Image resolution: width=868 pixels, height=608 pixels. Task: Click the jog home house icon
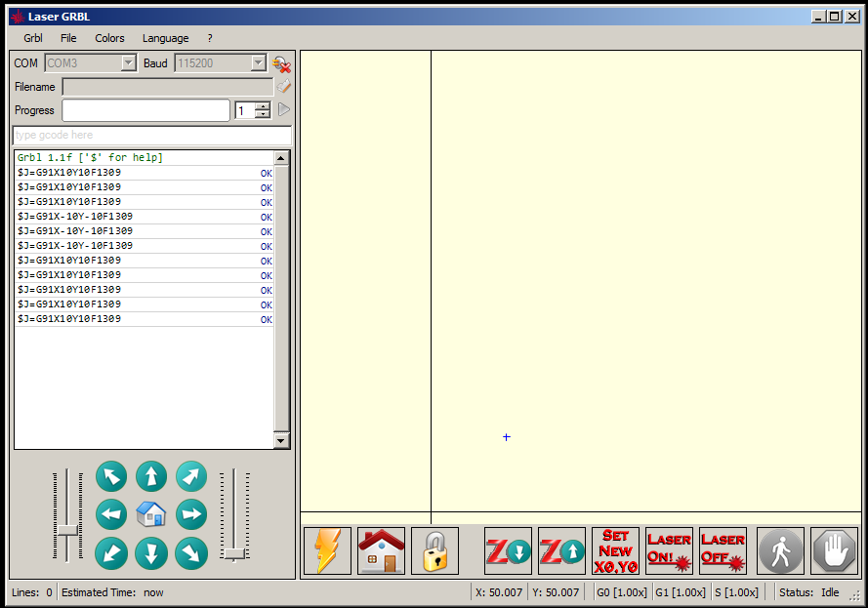click(151, 514)
